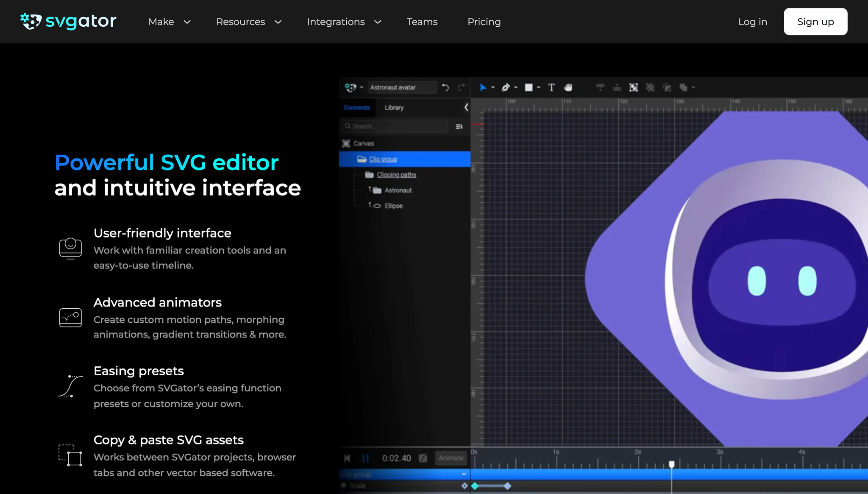Image resolution: width=868 pixels, height=494 pixels.
Task: Click the easing curve icon beside the timer
Action: coord(423,458)
